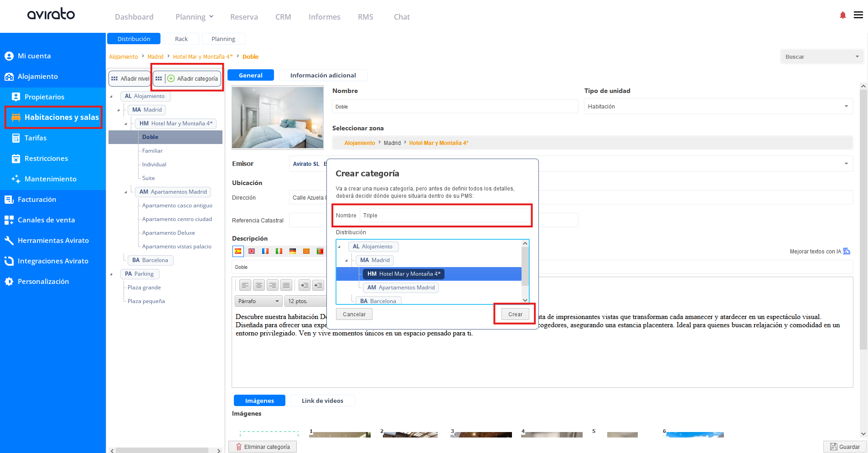The width and height of the screenshot is (868, 453).
Task: Click the Añadir categoría button
Action: (187, 78)
